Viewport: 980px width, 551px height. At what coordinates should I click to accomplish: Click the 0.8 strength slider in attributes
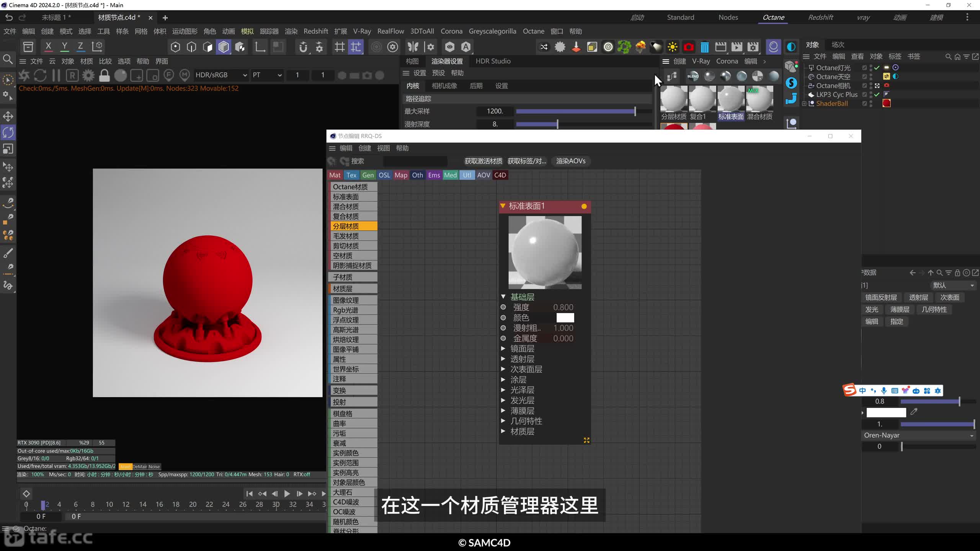[938, 401]
